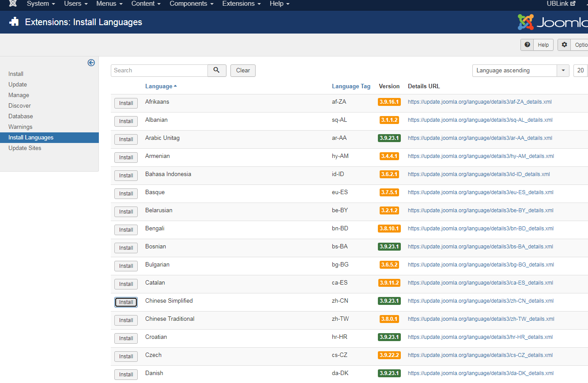
Task: Open the System menu
Action: pyautogui.click(x=41, y=4)
